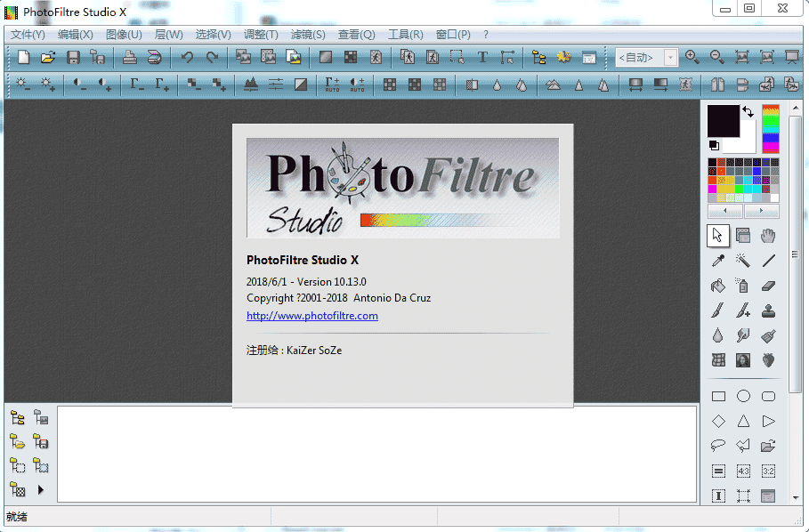Select the Airbrush tool

pos(743,285)
